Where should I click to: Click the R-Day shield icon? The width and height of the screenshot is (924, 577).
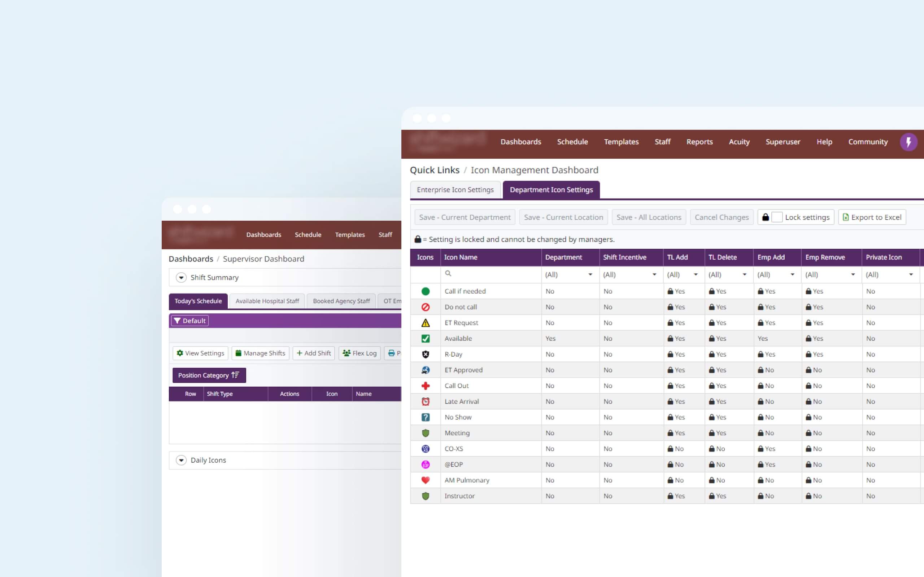pyautogui.click(x=425, y=354)
